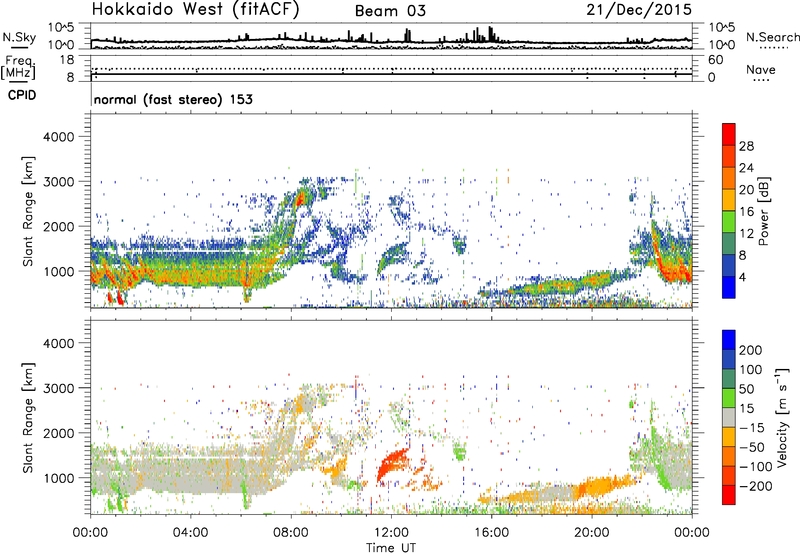
Task: Click the "N.Sky" legend label
Action: (x=19, y=37)
